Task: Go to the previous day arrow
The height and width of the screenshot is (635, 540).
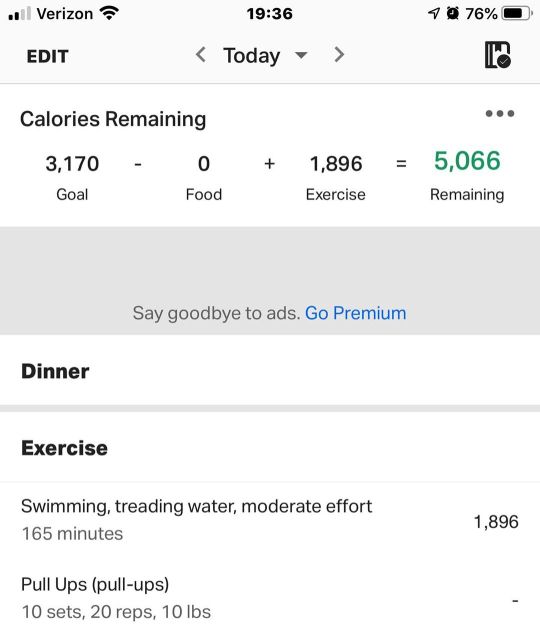Action: 201,55
